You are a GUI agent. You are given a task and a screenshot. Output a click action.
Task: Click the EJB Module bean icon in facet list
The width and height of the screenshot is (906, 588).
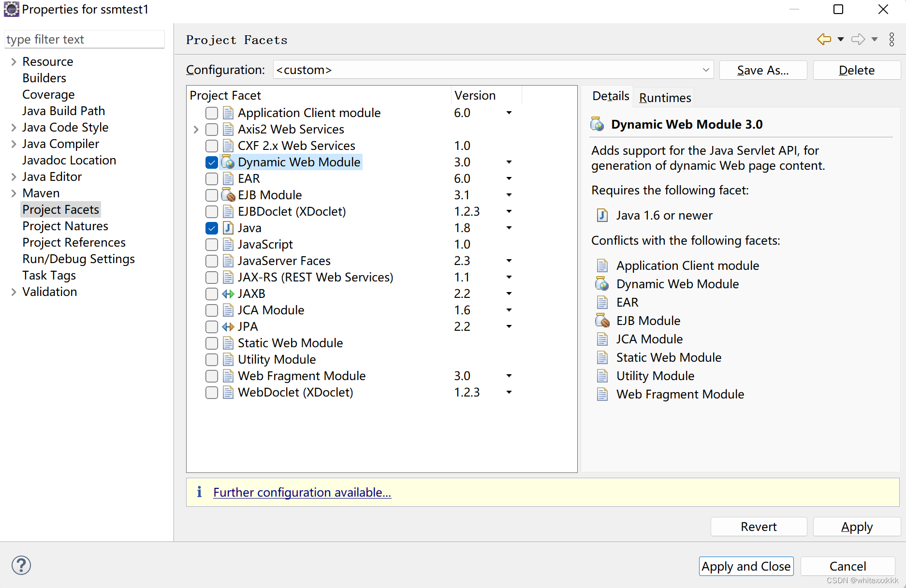228,195
